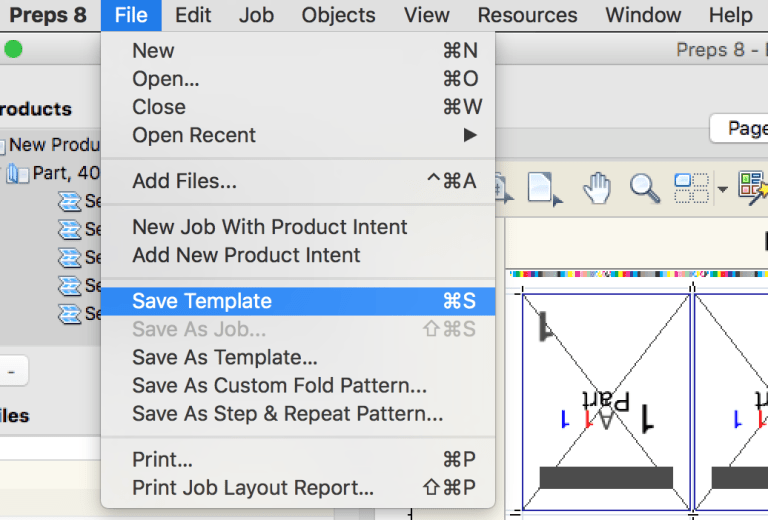This screenshot has width=768, height=520.
Task: Click the last signature icon in the tree
Action: 69,313
